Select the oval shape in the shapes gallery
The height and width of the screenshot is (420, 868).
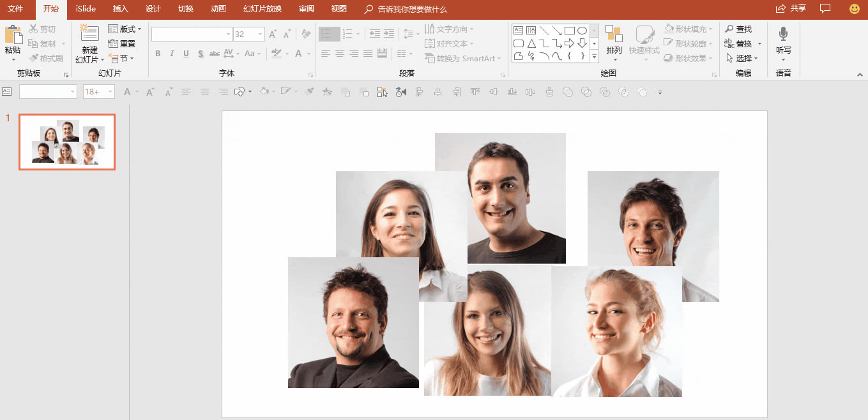[x=582, y=30]
